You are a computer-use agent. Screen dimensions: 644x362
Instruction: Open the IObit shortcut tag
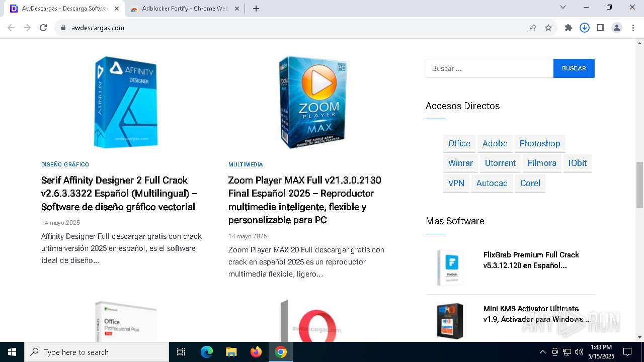point(578,163)
